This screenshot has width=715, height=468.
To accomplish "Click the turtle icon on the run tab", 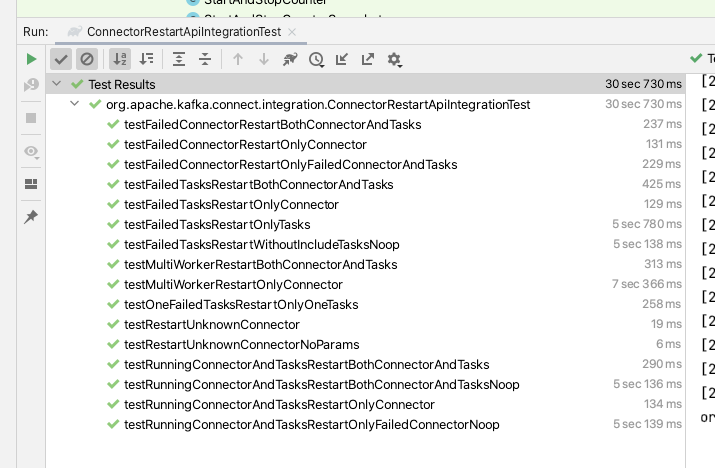I will [x=75, y=31].
